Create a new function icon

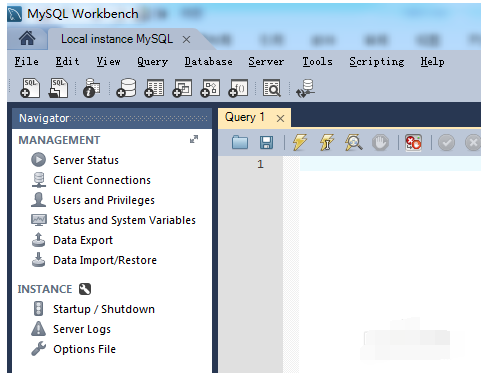[x=238, y=88]
